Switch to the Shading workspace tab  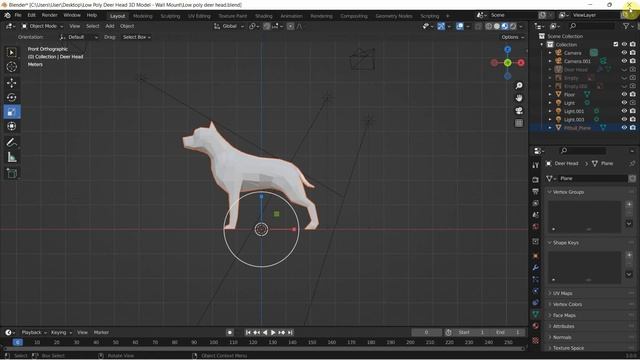263,16
